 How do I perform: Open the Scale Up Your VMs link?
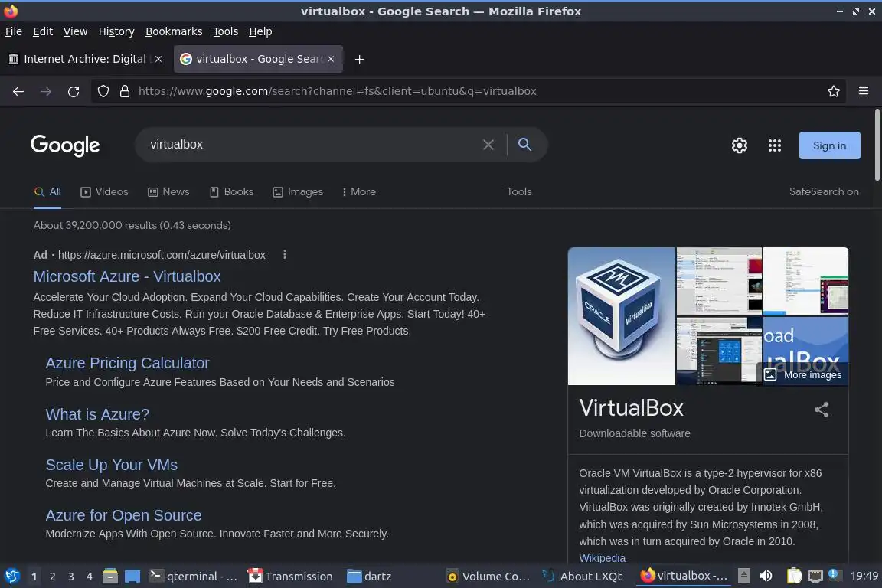tap(111, 465)
